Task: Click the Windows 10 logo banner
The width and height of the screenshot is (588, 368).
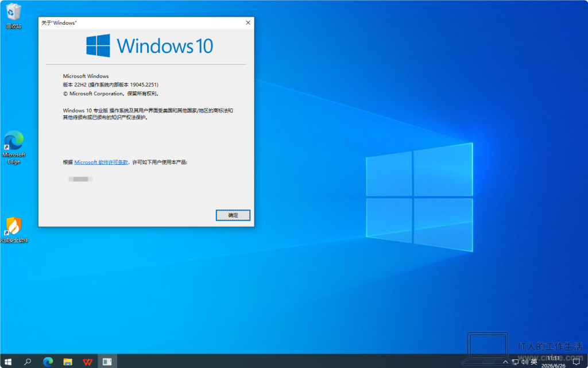Action: pyautogui.click(x=150, y=46)
